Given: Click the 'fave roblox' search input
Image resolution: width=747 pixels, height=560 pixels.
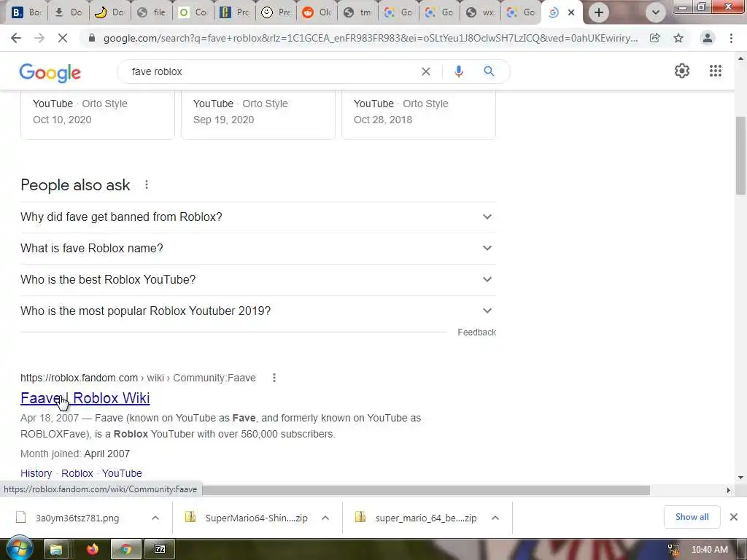Looking at the screenshot, I should click(271, 71).
